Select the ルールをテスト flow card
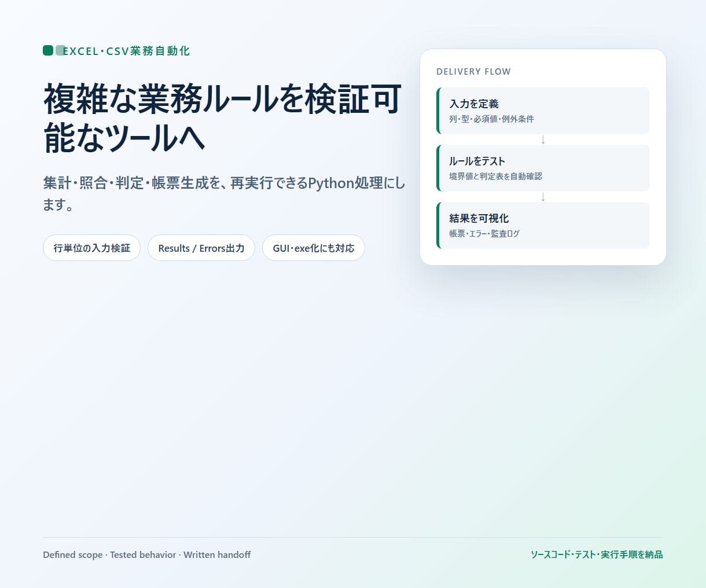706x588 pixels. click(x=543, y=168)
